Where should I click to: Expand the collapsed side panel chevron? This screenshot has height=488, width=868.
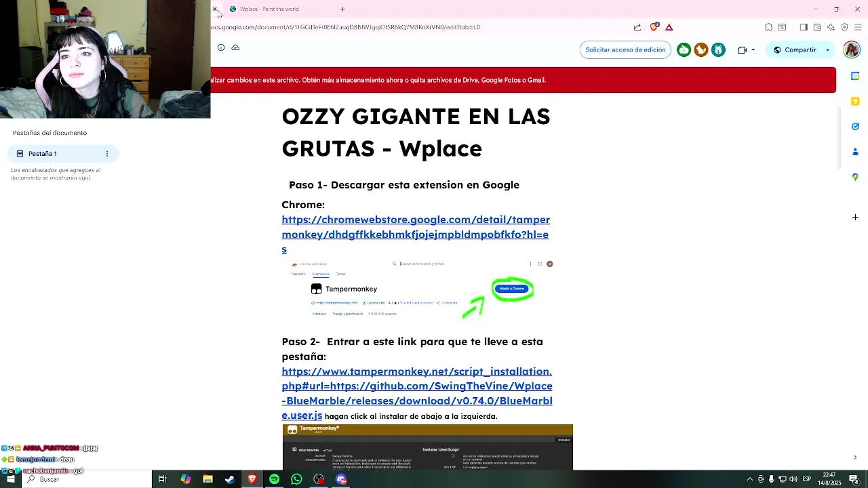click(x=855, y=457)
